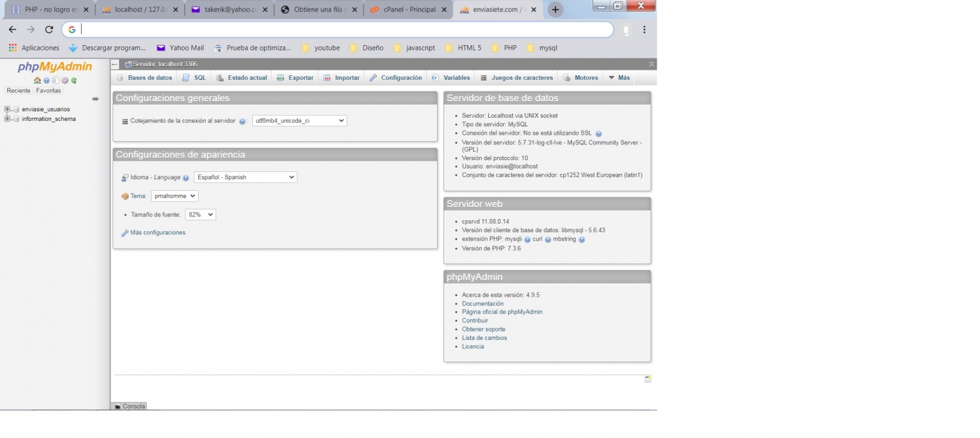Viewport: 980px width, 438px height.
Task: Open the Juegos de caracteres tab
Action: (x=517, y=78)
